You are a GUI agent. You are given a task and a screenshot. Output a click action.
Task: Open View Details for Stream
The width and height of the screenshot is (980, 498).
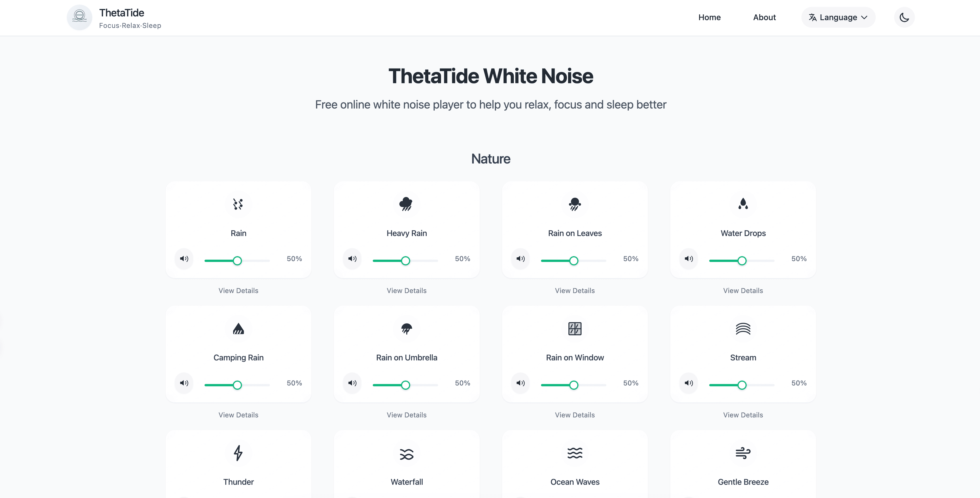click(743, 415)
